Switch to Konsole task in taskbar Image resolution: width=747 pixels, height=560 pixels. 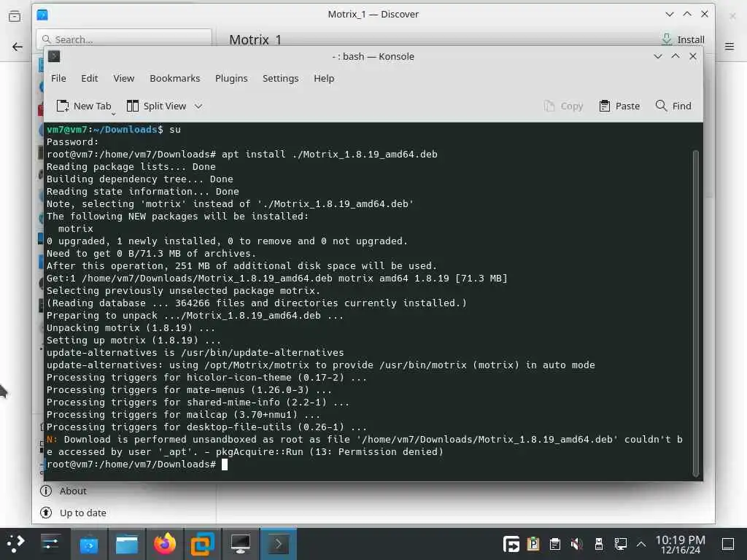point(278,544)
